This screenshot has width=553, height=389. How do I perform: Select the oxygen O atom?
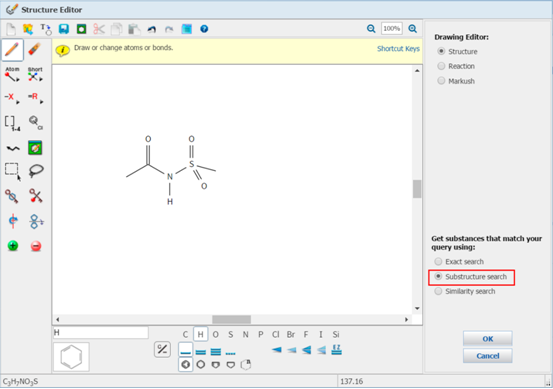[x=215, y=334]
